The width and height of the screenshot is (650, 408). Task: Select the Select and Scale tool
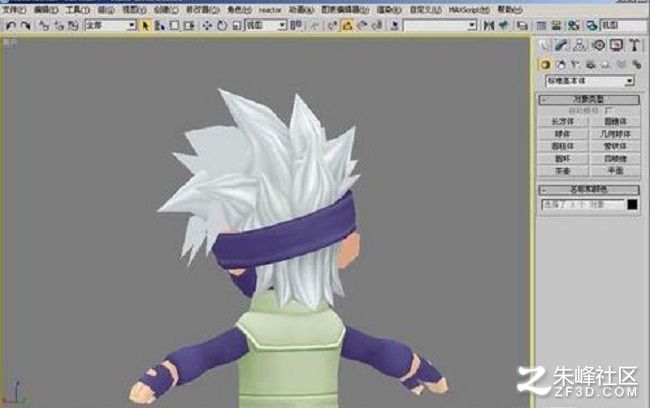coord(236,26)
